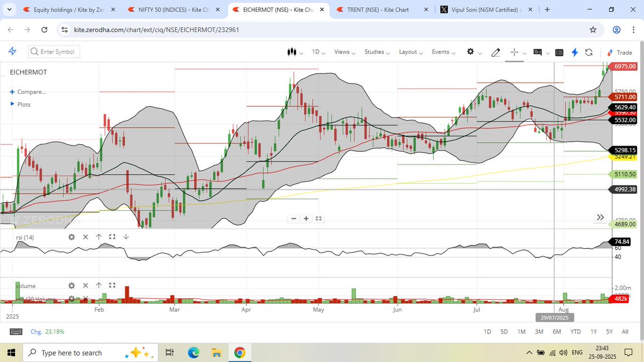Set range to 1M
This screenshot has width=644, height=362.
(x=521, y=331)
